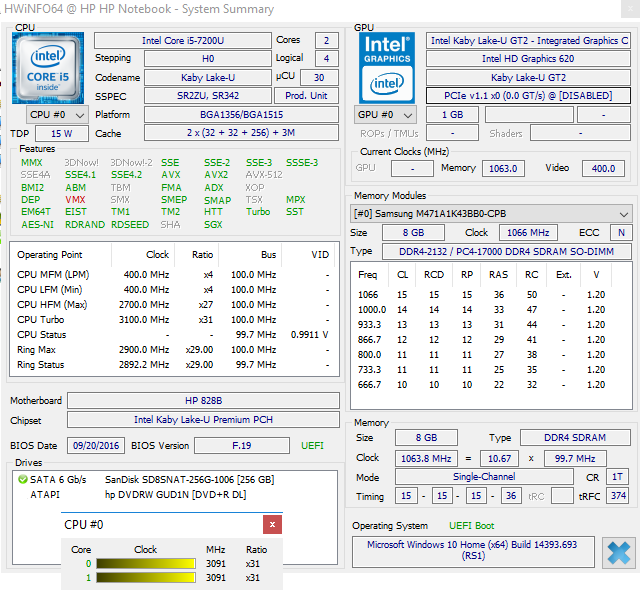Click the CR value 1T

coord(618,477)
